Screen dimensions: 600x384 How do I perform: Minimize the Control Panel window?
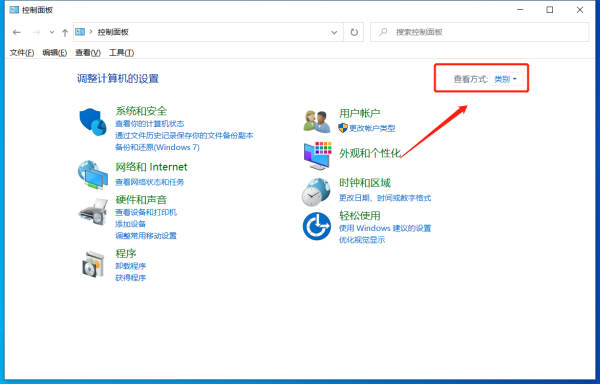click(520, 10)
